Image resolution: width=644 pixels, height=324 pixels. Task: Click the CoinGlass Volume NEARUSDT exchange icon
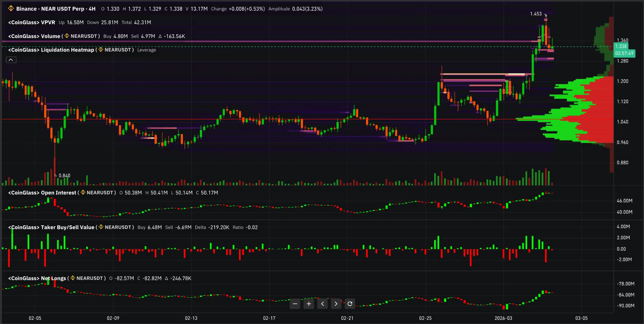tap(66, 36)
